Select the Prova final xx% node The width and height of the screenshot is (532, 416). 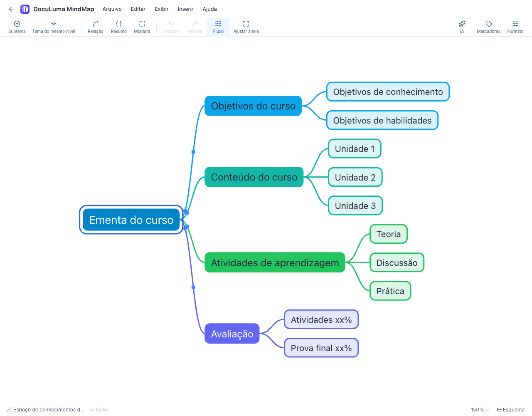pos(321,348)
